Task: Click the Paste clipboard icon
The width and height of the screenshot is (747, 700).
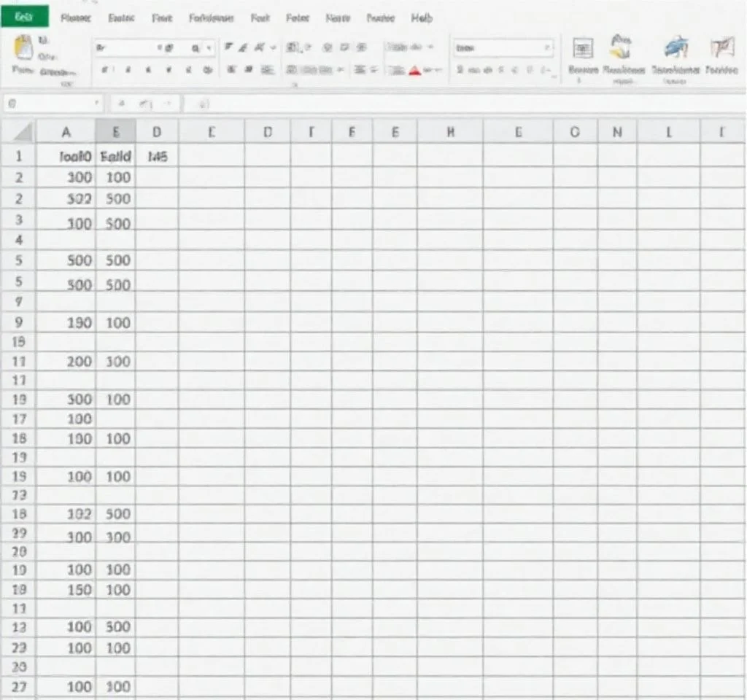Action: [24, 49]
